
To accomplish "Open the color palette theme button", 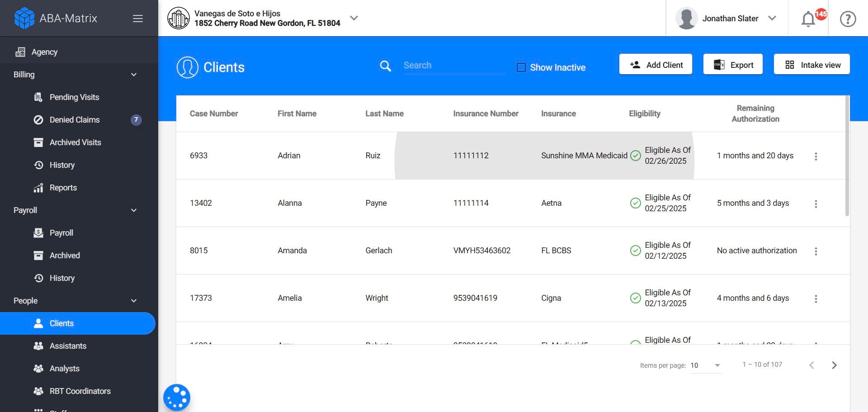I will (177, 398).
